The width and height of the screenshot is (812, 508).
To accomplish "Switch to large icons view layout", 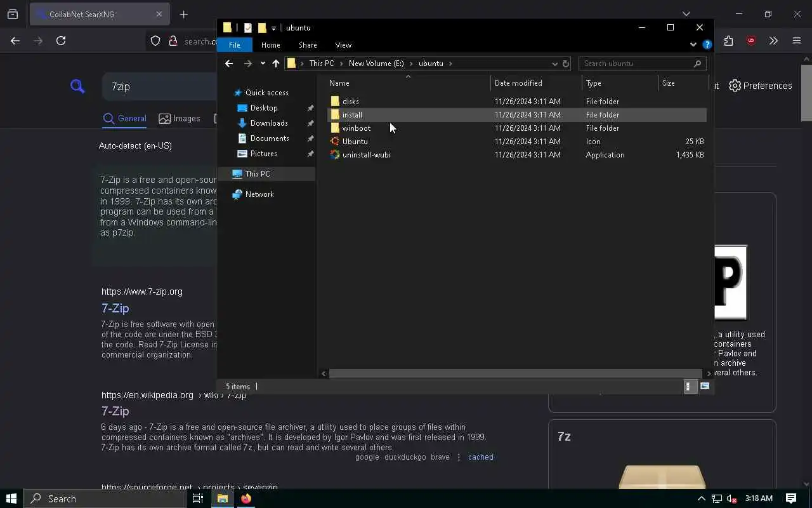I will [x=705, y=387].
